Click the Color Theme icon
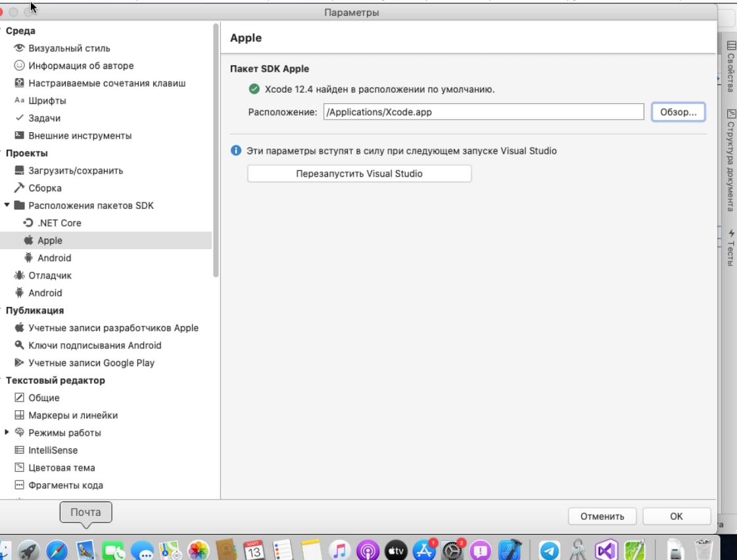 coord(19,467)
